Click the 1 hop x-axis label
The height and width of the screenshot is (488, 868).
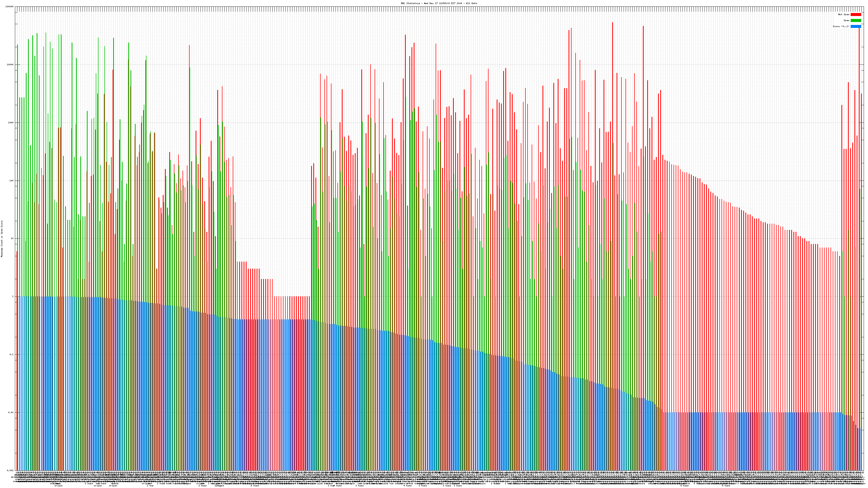tap(150, 486)
